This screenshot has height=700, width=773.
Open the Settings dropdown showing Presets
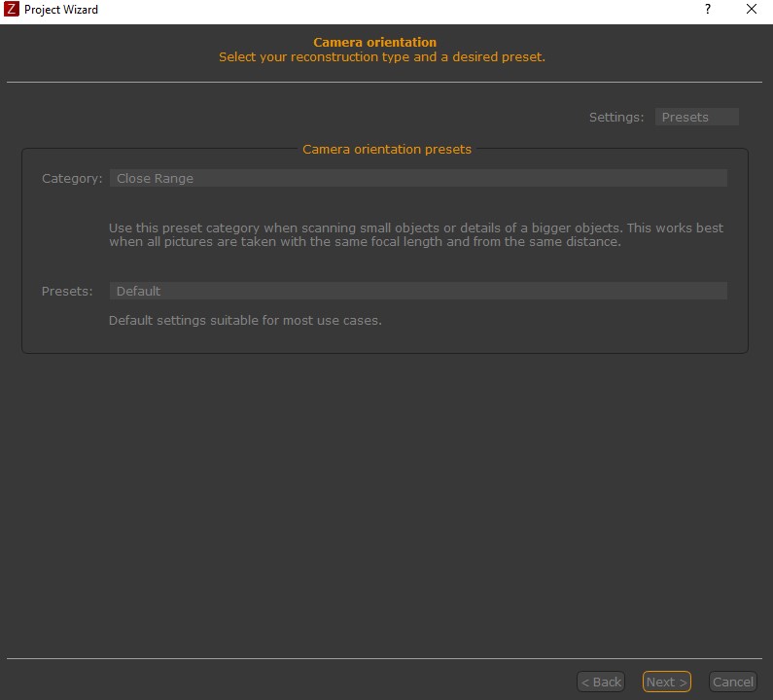tap(696, 117)
